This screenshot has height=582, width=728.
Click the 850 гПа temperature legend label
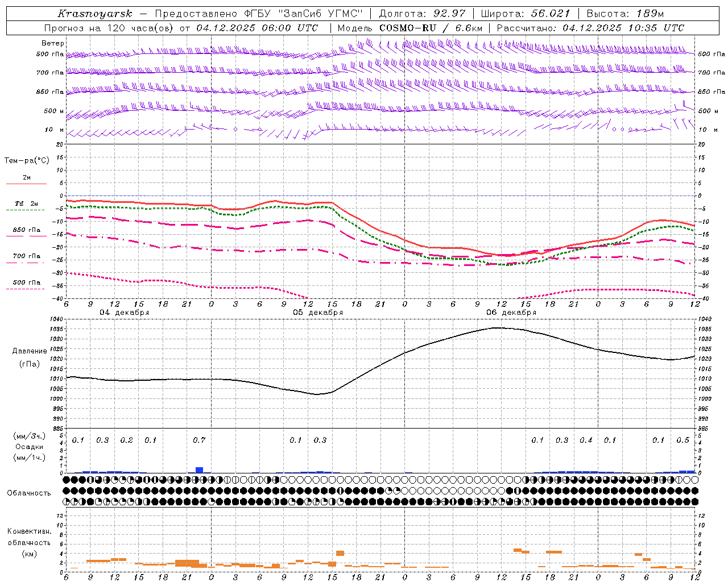point(27,230)
